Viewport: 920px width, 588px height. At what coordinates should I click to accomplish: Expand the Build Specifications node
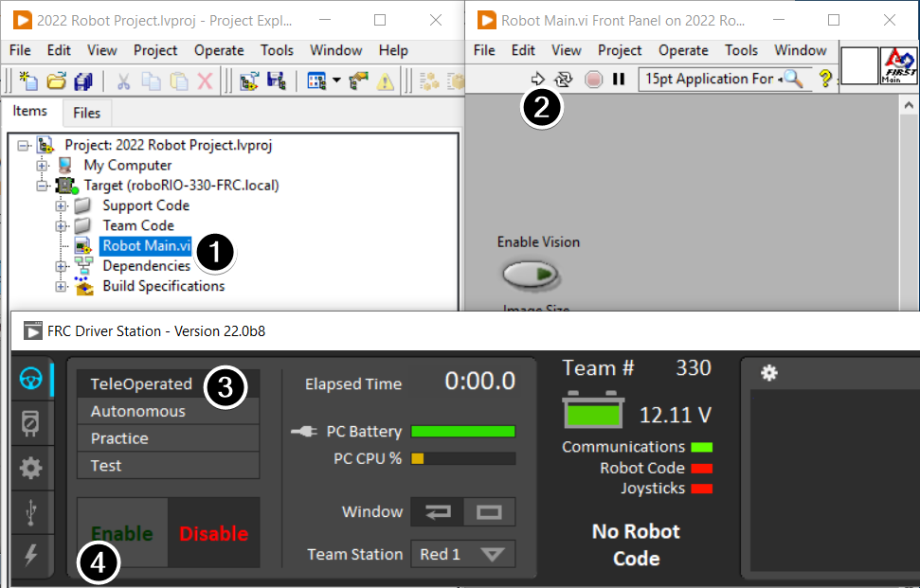tap(61, 286)
